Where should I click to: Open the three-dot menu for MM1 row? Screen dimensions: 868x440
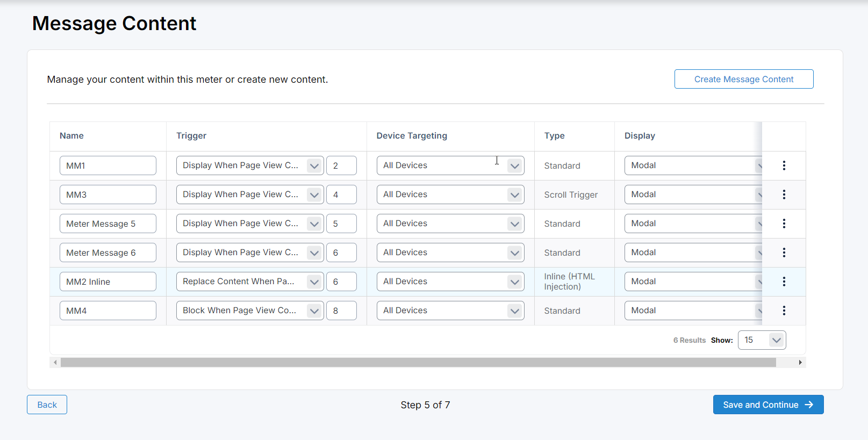coord(784,165)
